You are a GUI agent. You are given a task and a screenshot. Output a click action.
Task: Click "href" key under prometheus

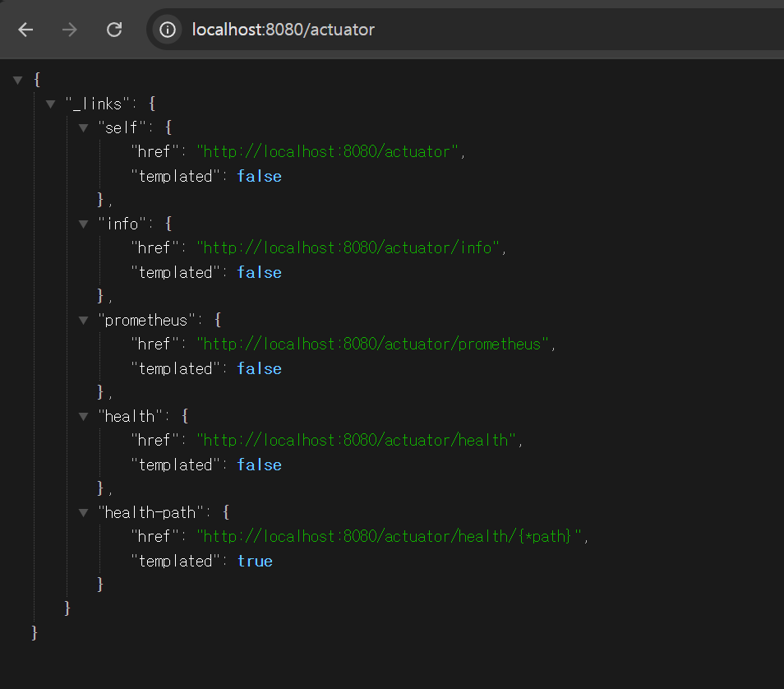click(154, 344)
